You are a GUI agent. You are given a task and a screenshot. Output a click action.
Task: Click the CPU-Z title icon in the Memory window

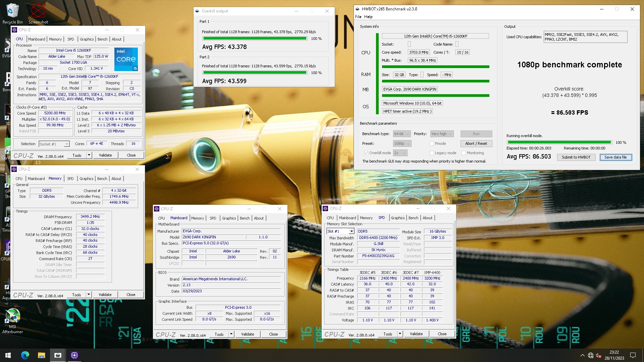(15, 169)
